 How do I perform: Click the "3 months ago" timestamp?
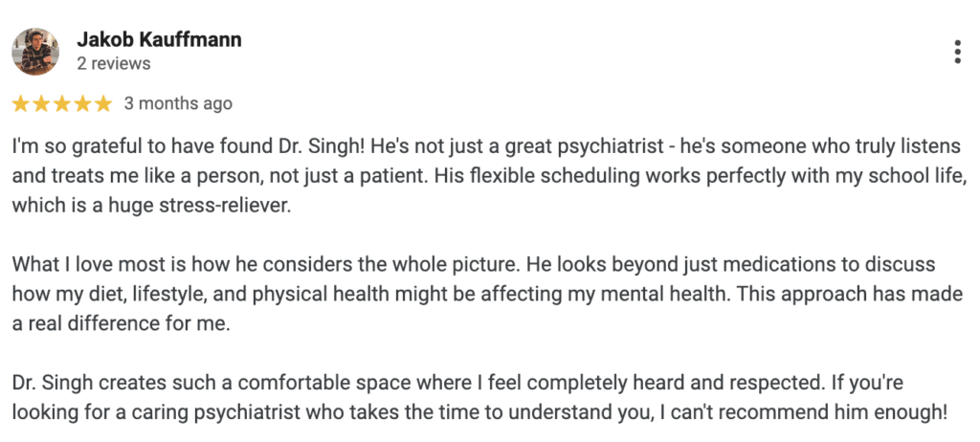tap(178, 103)
